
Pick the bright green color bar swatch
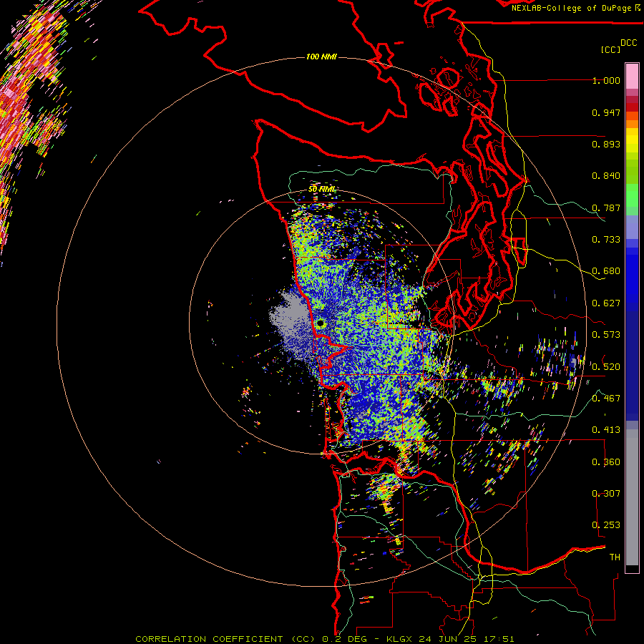coord(632,195)
